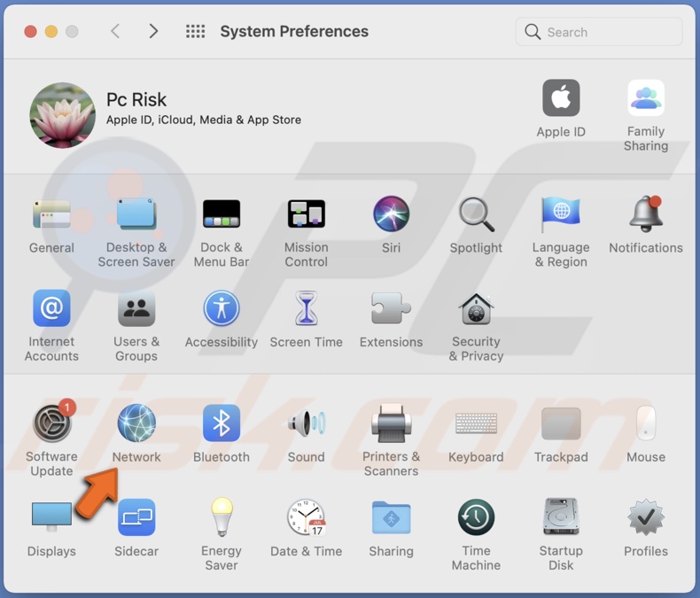Click the Search field

point(599,32)
